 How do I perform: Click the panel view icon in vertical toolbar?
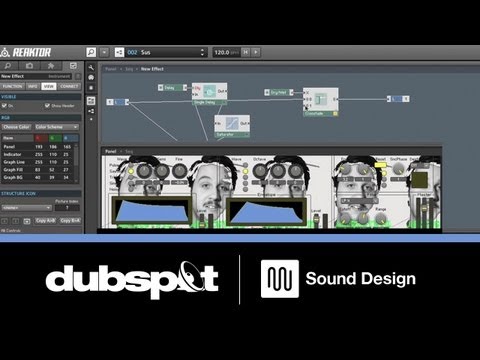[x=91, y=101]
